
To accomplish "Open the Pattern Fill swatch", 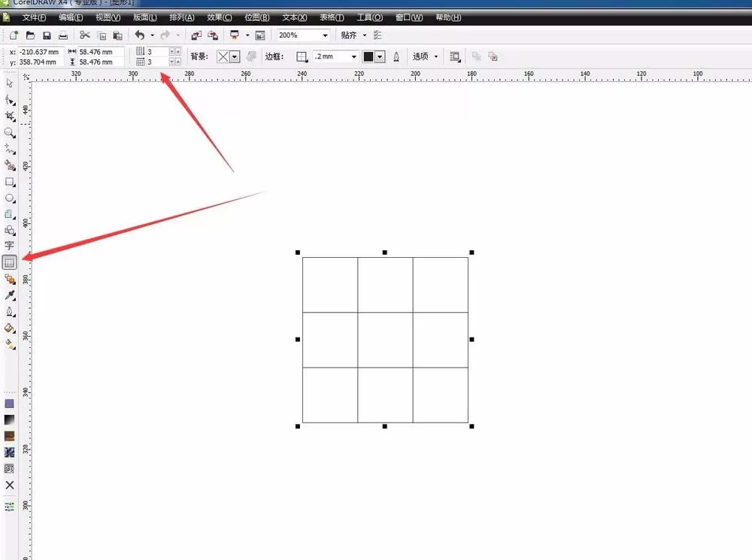I will [x=9, y=436].
